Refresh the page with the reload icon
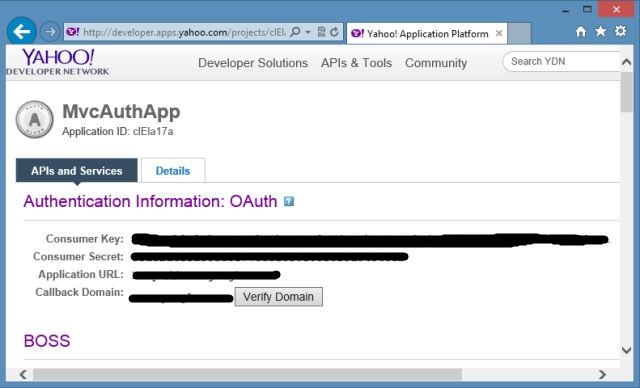Screen dimensions: 640x388 (x=334, y=32)
